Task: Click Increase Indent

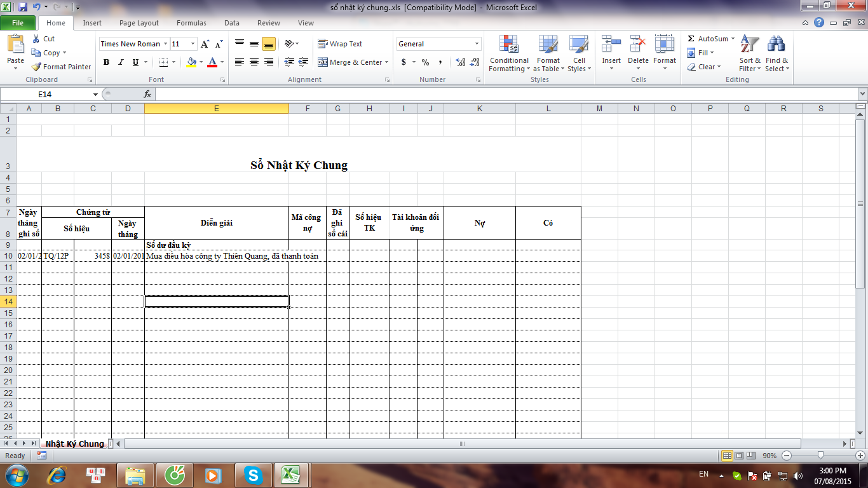Action: (304, 62)
